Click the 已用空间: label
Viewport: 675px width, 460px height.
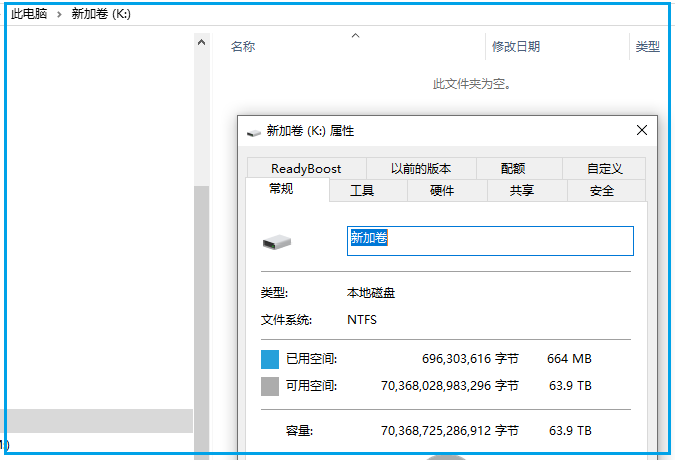coord(311,359)
